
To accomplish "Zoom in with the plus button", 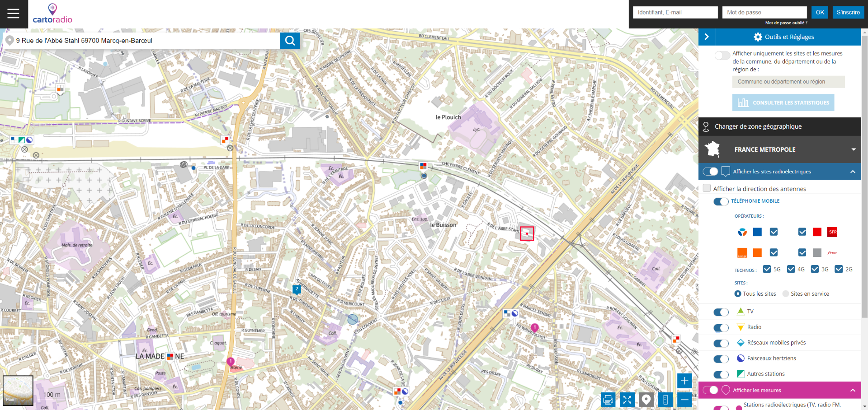I will (684, 381).
